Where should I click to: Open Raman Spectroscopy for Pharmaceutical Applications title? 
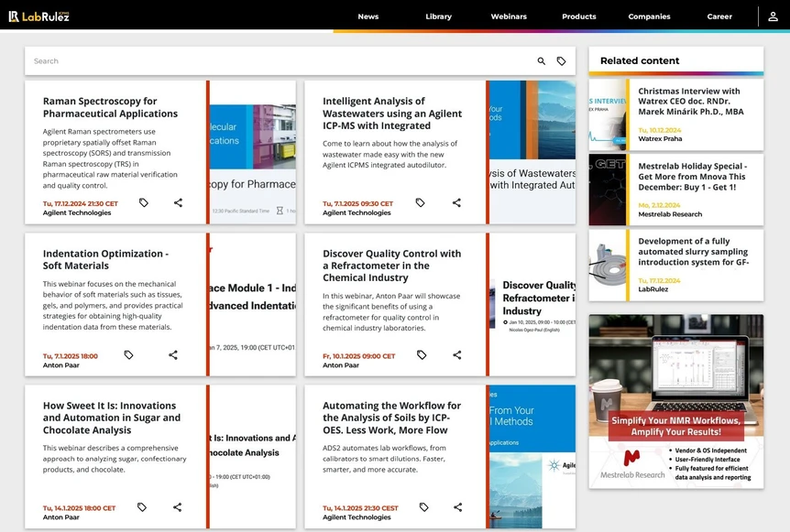click(x=110, y=107)
